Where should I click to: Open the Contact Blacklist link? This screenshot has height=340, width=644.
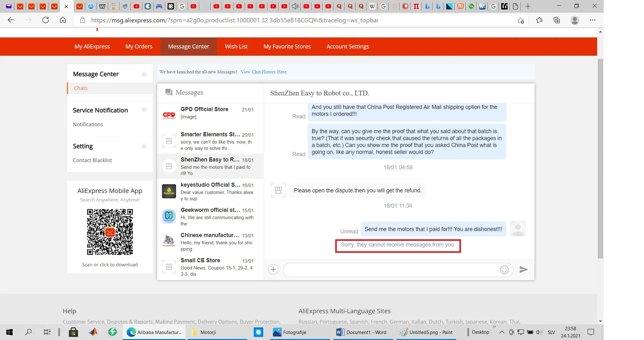[x=92, y=160]
